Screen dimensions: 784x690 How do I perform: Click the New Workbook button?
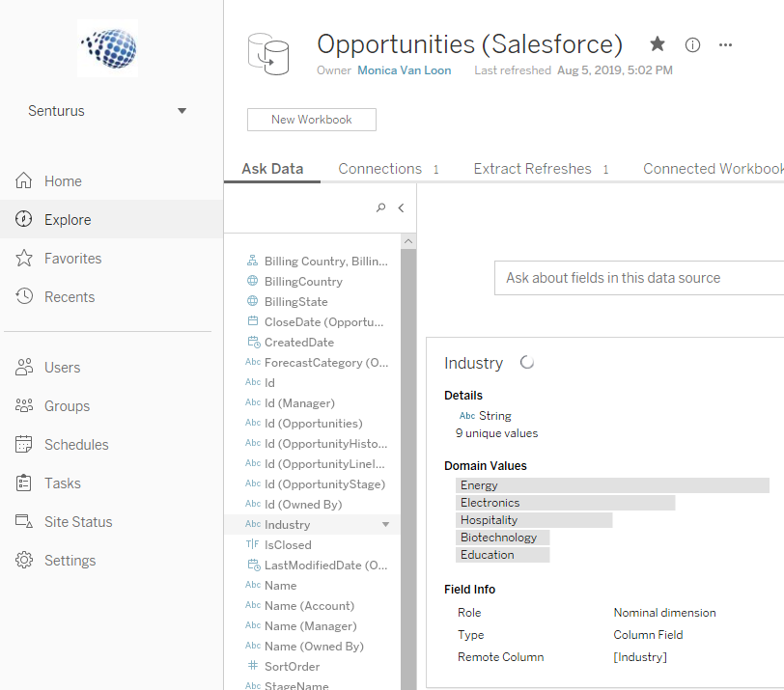tap(311, 120)
